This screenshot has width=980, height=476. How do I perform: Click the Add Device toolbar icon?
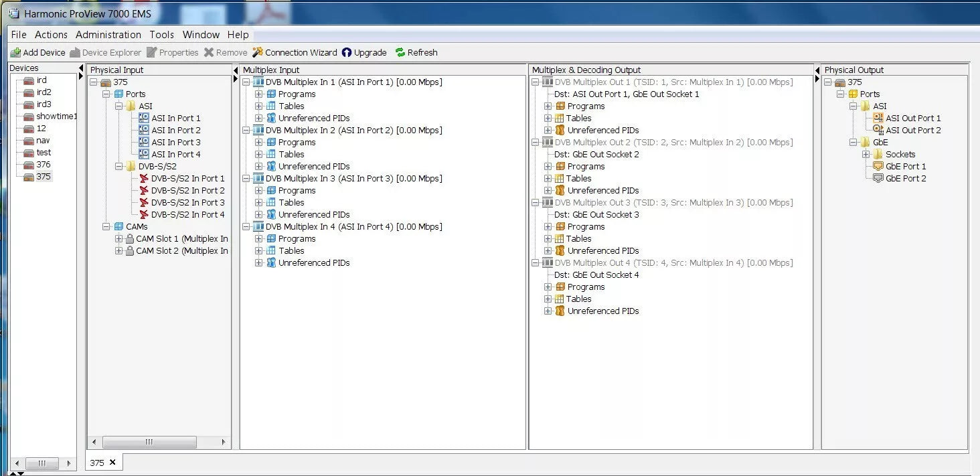coord(15,52)
